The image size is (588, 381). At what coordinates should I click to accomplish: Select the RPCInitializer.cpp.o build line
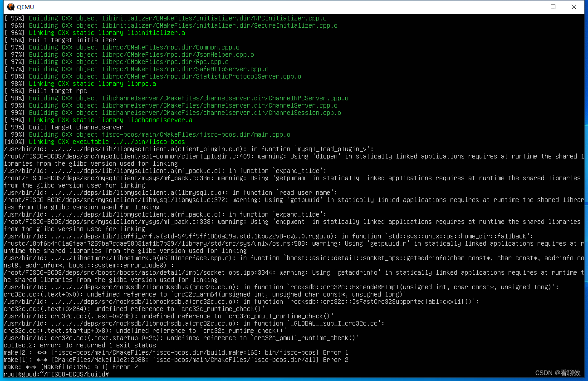pyautogui.click(x=165, y=18)
